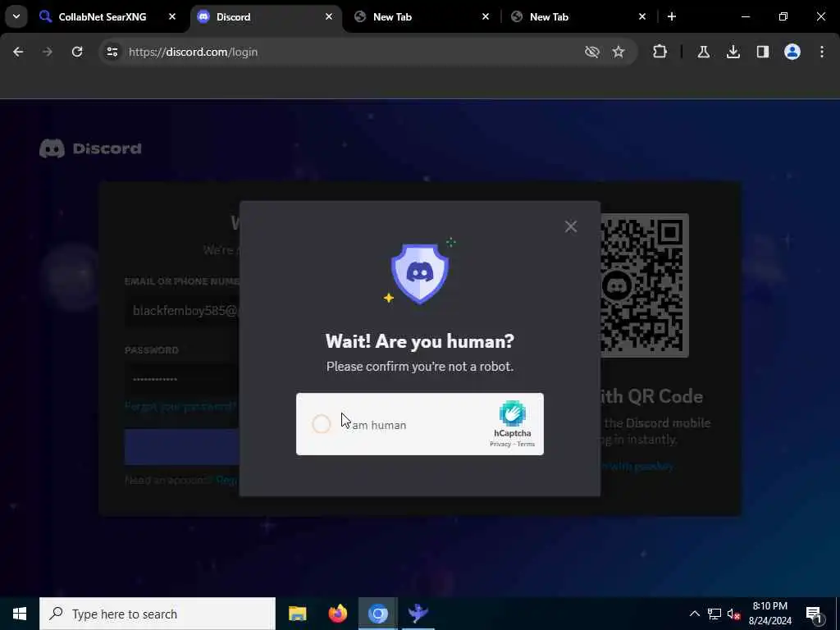Click the blue bird app on taskbar

pyautogui.click(x=418, y=614)
